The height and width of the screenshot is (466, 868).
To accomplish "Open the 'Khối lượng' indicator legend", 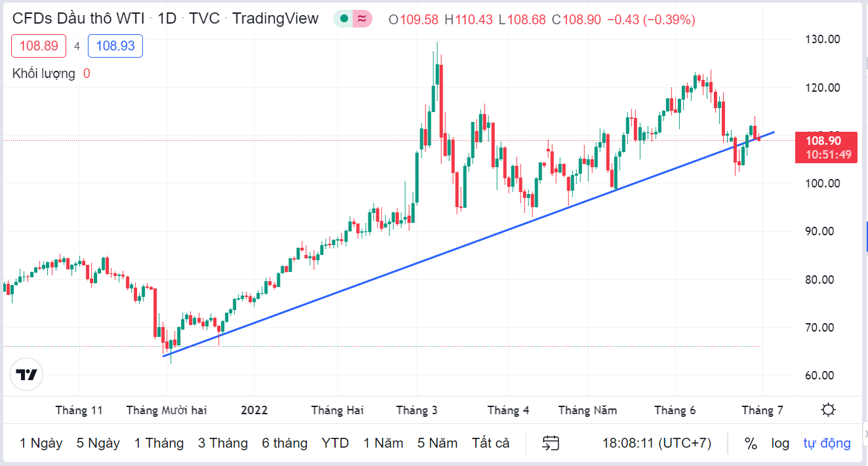I will (x=44, y=73).
